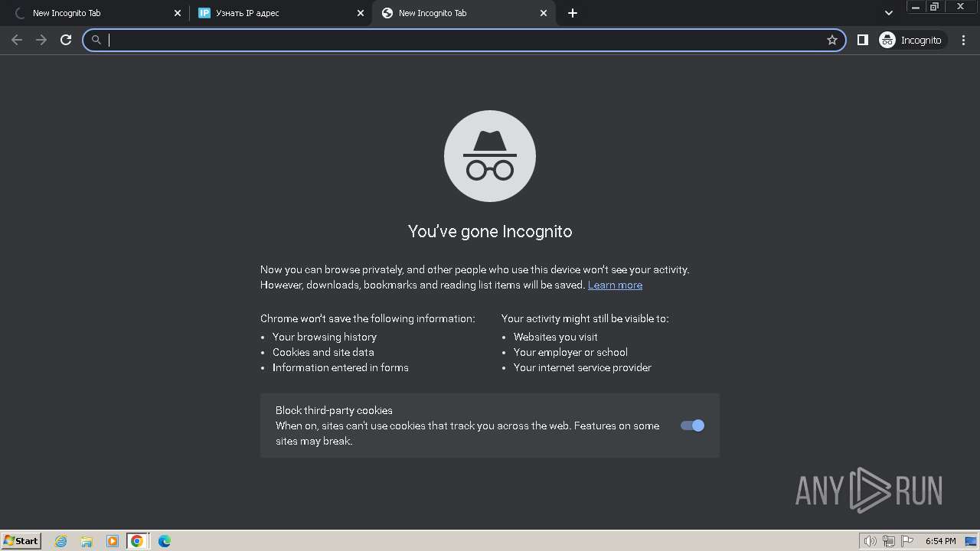The height and width of the screenshot is (551, 980).
Task: Click the globe favicon of active tab
Action: 387,13
